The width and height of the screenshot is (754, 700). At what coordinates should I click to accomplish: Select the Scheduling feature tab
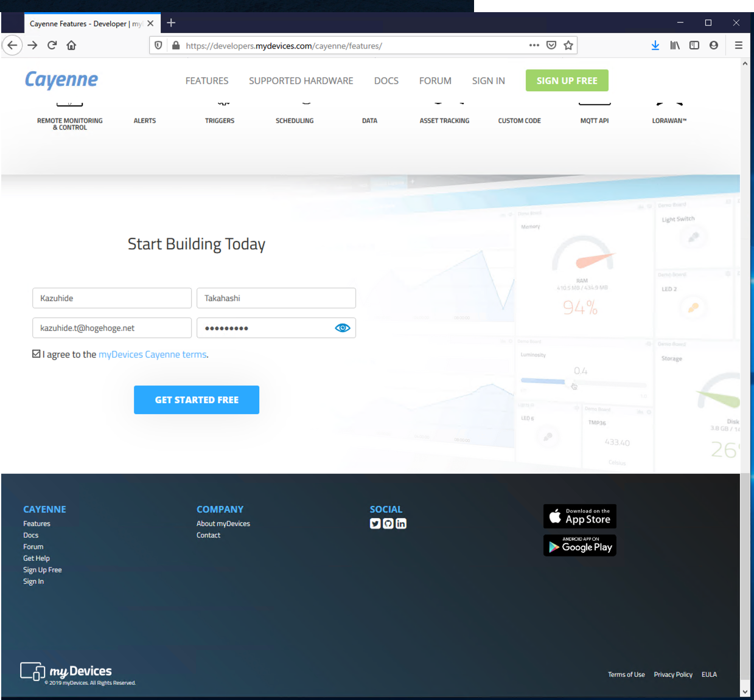click(295, 121)
